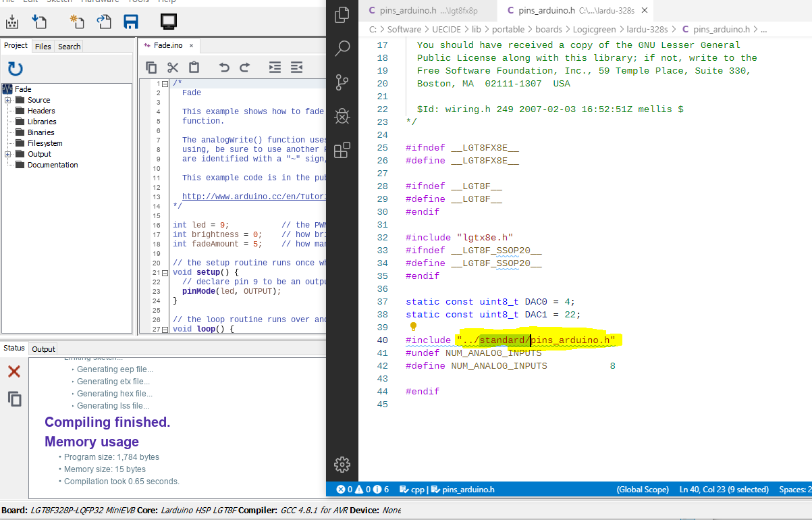The height and width of the screenshot is (520, 812).
Task: Stop compilation with the red X button
Action: click(x=13, y=371)
